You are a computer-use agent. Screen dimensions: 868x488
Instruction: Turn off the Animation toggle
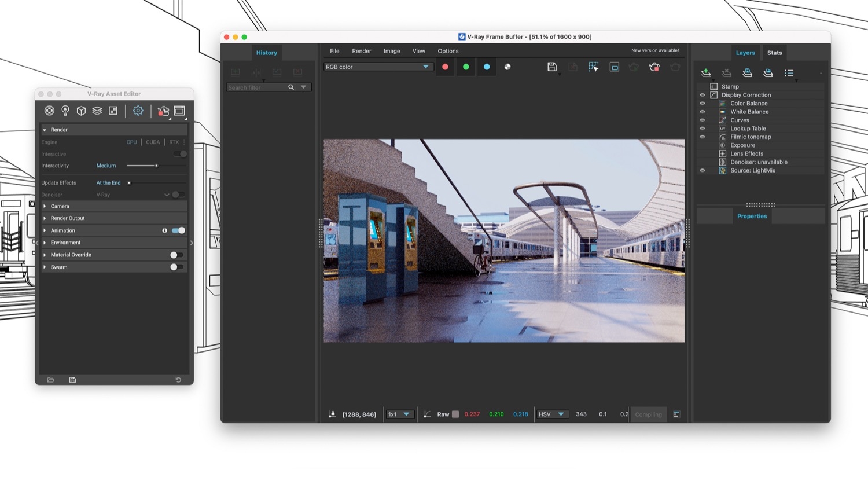pos(177,230)
